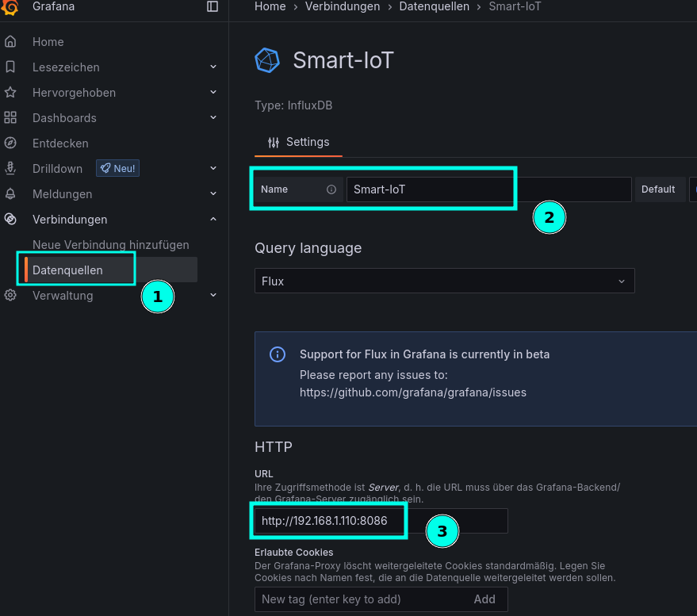Click the Smart-IoT breadcrumb text
Screen dimensions: 697x616
pyautogui.click(x=515, y=6)
